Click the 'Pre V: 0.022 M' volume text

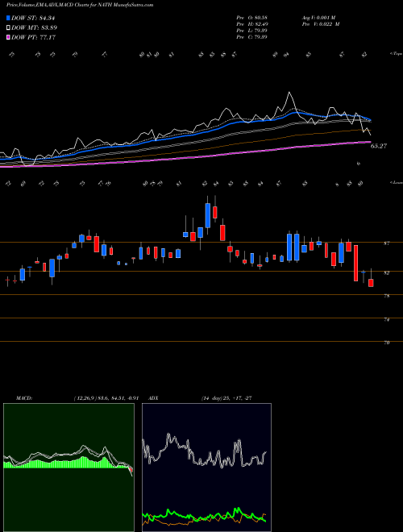pyautogui.click(x=320, y=24)
